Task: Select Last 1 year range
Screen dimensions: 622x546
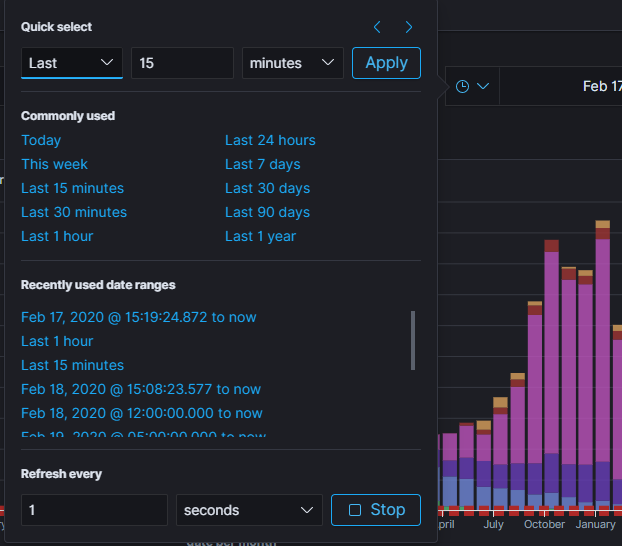Action: [260, 236]
